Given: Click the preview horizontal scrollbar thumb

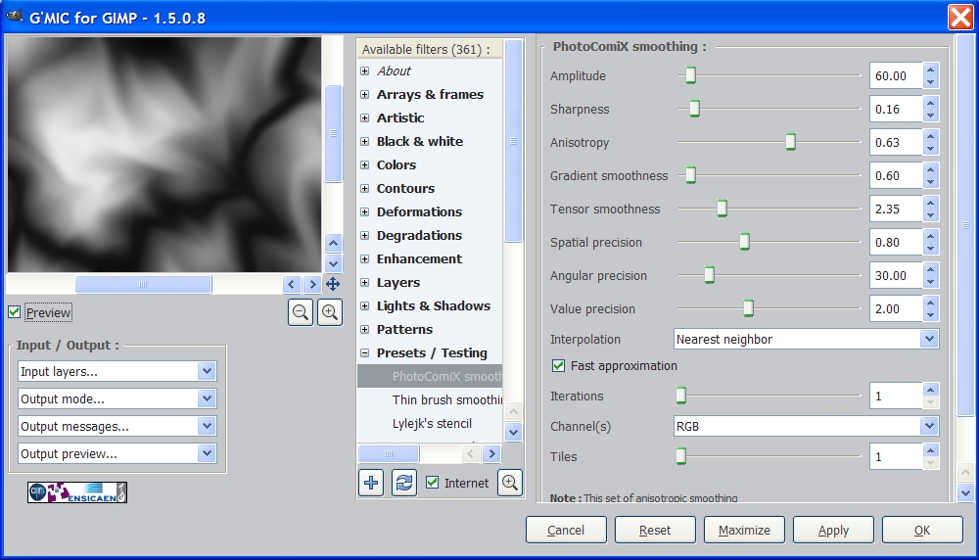Looking at the screenshot, I should point(143,285).
